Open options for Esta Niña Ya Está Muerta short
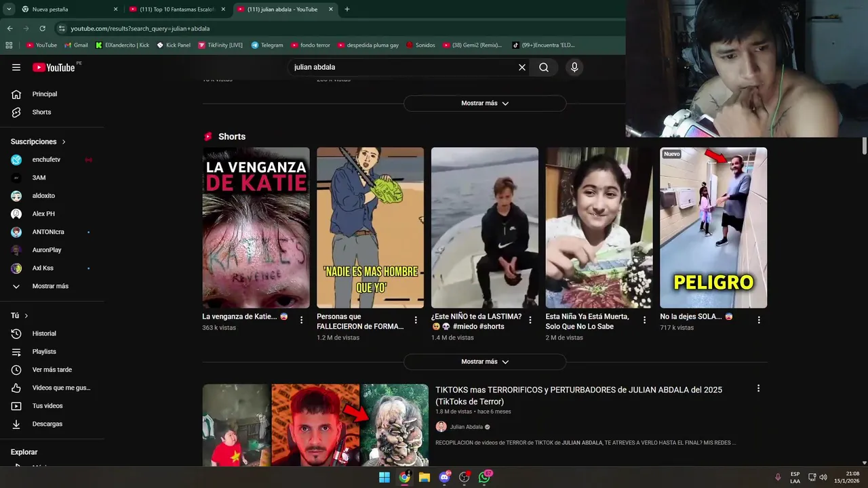 (x=645, y=320)
